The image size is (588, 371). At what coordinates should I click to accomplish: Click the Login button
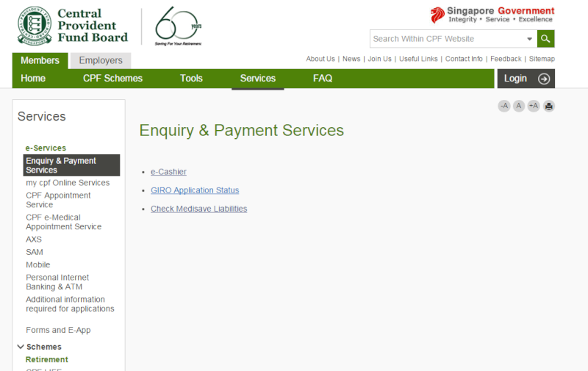(x=526, y=79)
